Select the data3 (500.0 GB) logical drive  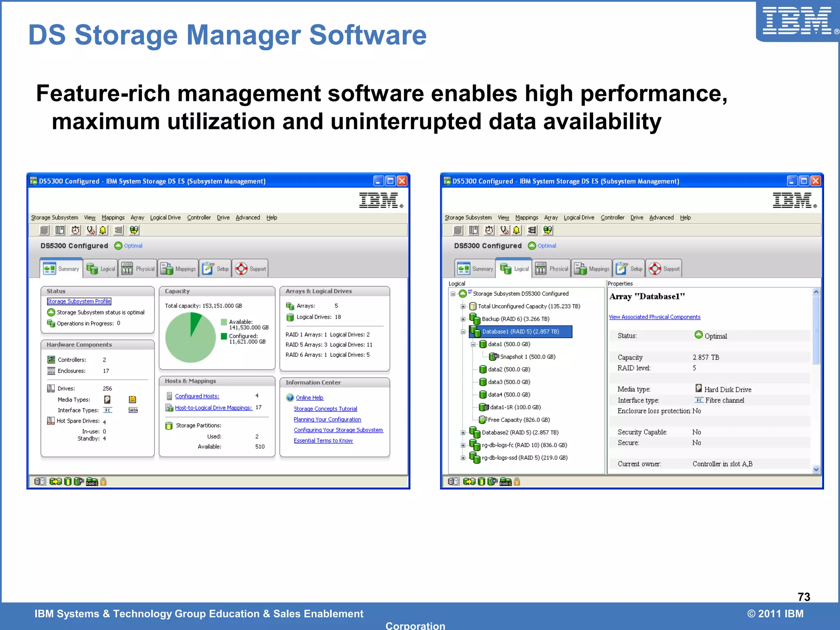pyautogui.click(x=509, y=382)
